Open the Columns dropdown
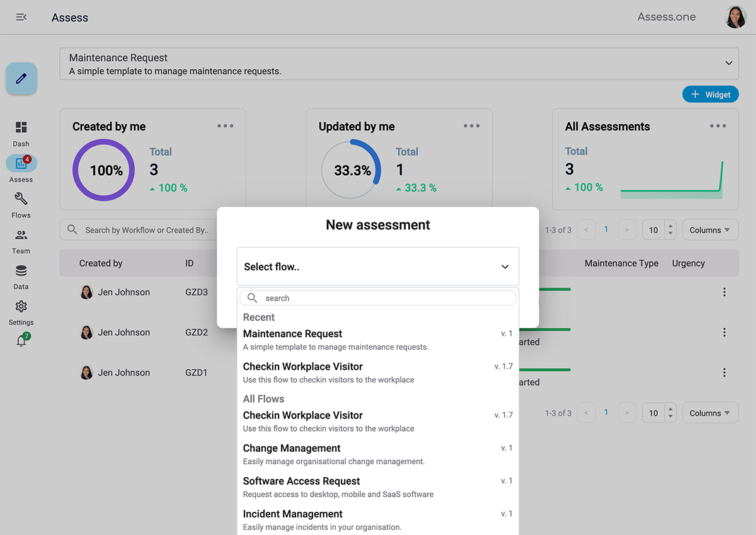Image resolution: width=756 pixels, height=535 pixels. [x=710, y=229]
